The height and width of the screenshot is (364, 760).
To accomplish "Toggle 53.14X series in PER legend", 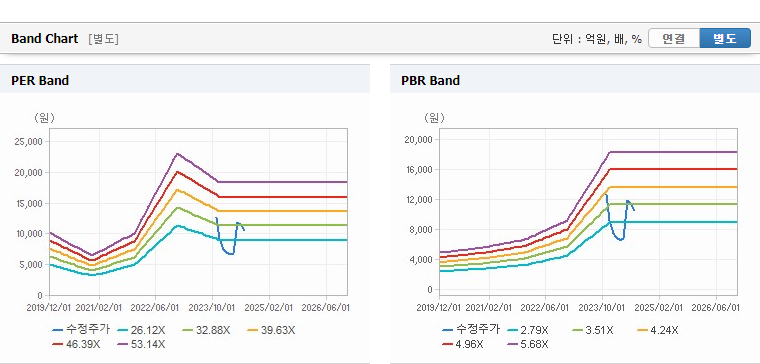I will point(142,344).
